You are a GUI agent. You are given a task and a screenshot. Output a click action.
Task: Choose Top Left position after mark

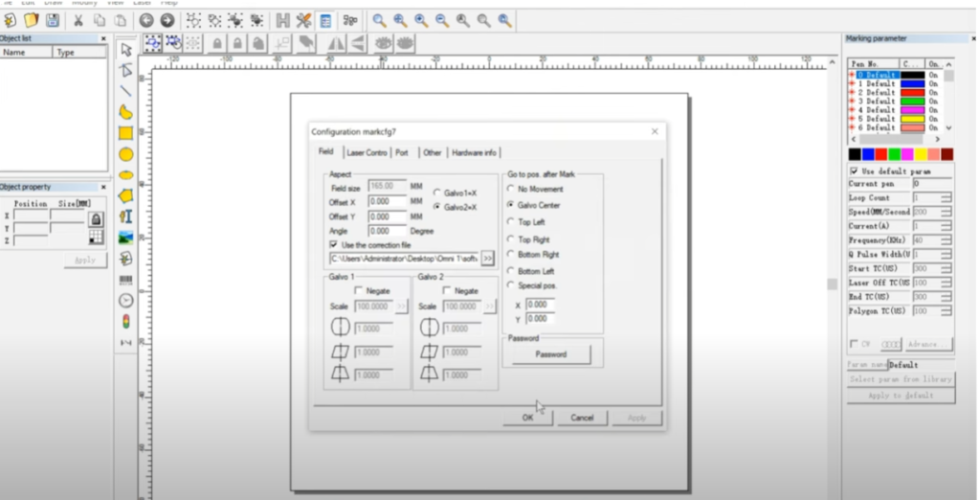(x=510, y=222)
